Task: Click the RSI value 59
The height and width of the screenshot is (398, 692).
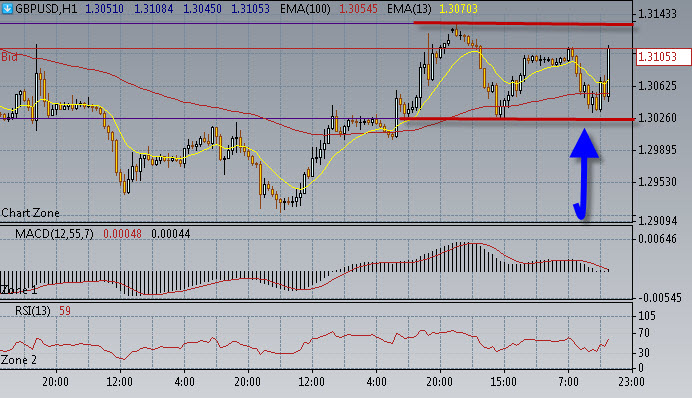Action: (x=65, y=311)
